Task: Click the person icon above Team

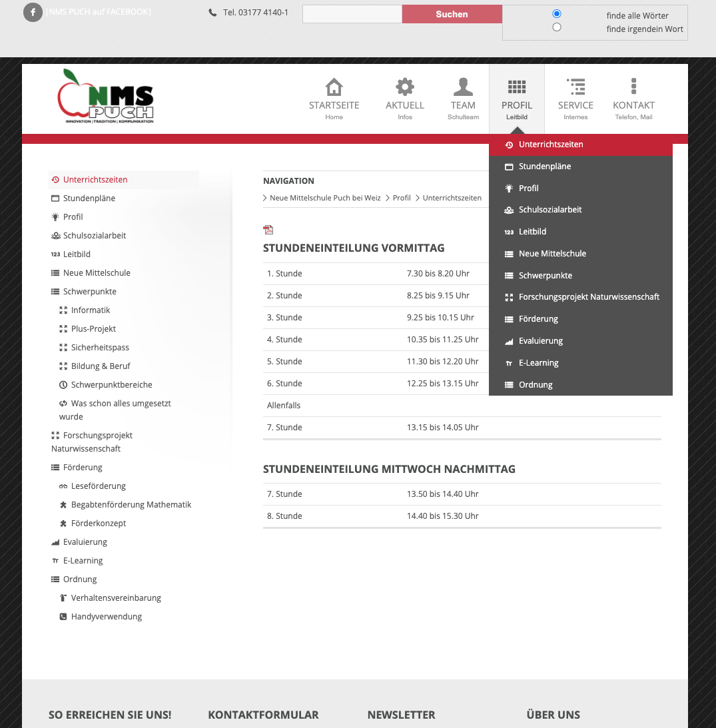Action: tap(463, 87)
